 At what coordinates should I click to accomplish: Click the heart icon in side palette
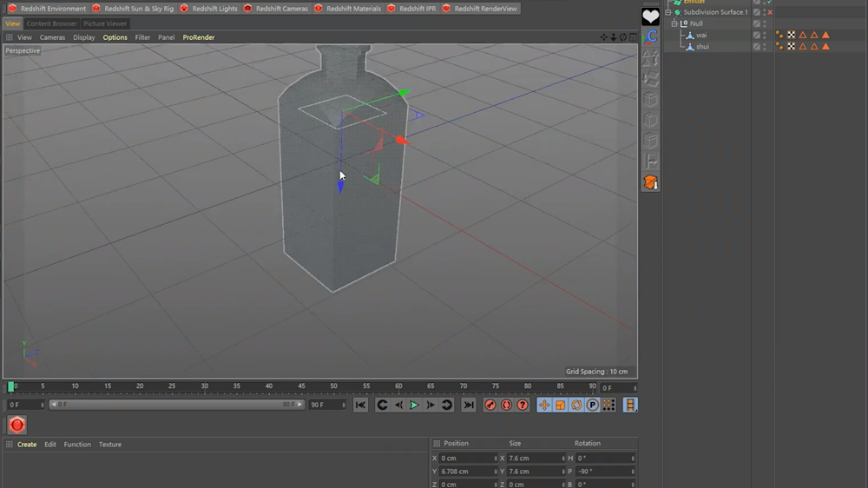(650, 16)
